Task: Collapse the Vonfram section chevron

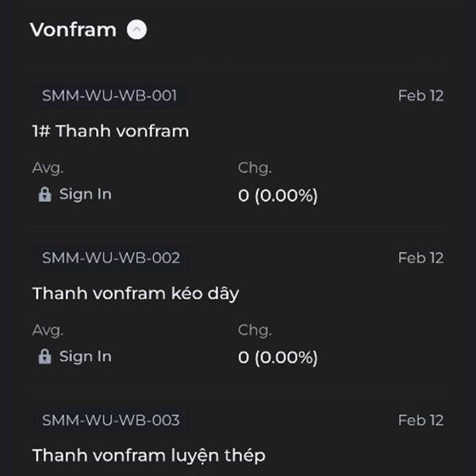Action: pyautogui.click(x=137, y=30)
